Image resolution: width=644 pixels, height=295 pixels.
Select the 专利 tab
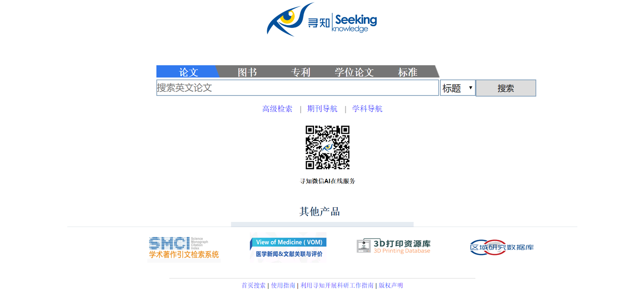(300, 72)
